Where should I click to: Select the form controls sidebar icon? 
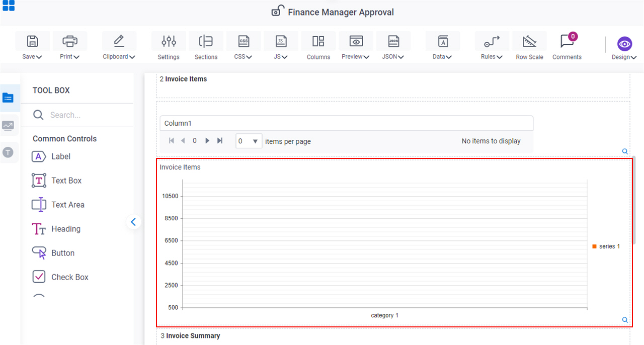point(8,98)
